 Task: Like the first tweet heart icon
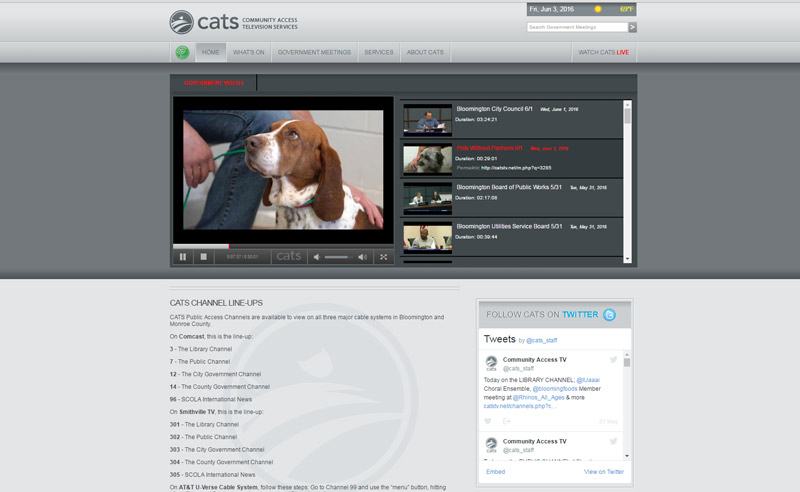488,421
